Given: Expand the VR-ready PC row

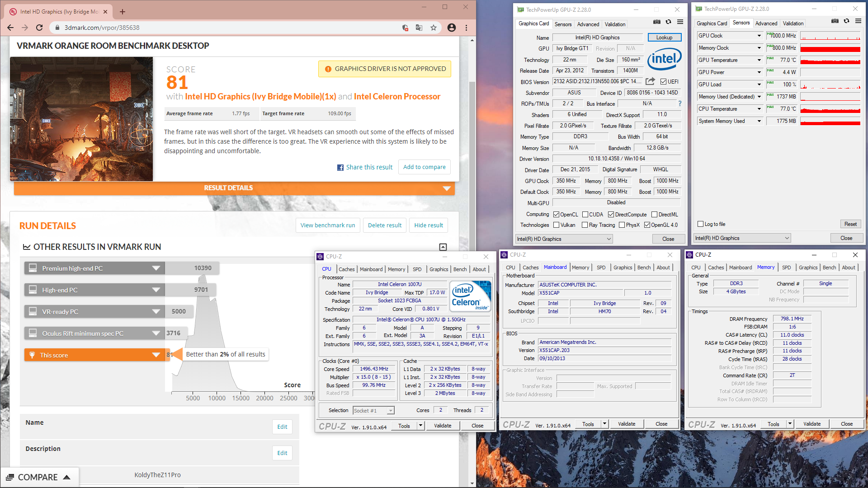Looking at the screenshot, I should (x=156, y=312).
